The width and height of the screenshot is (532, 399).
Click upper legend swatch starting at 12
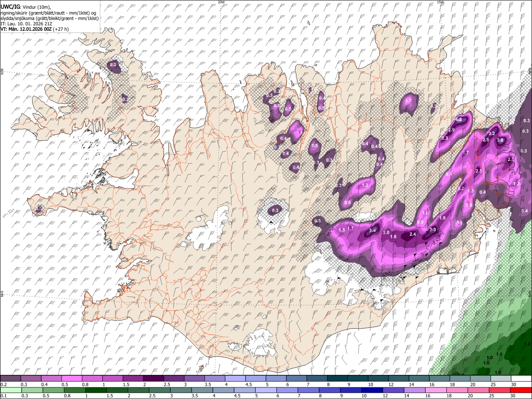pos(399,379)
